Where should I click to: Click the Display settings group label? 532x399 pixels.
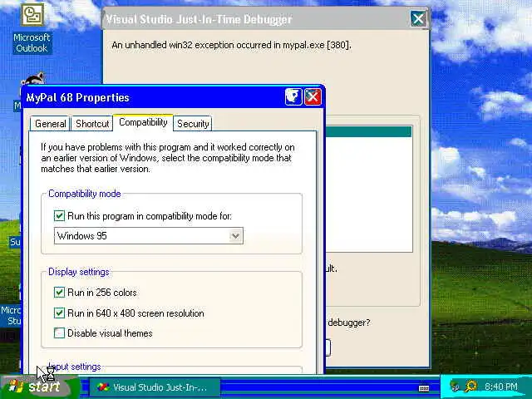coord(79,272)
